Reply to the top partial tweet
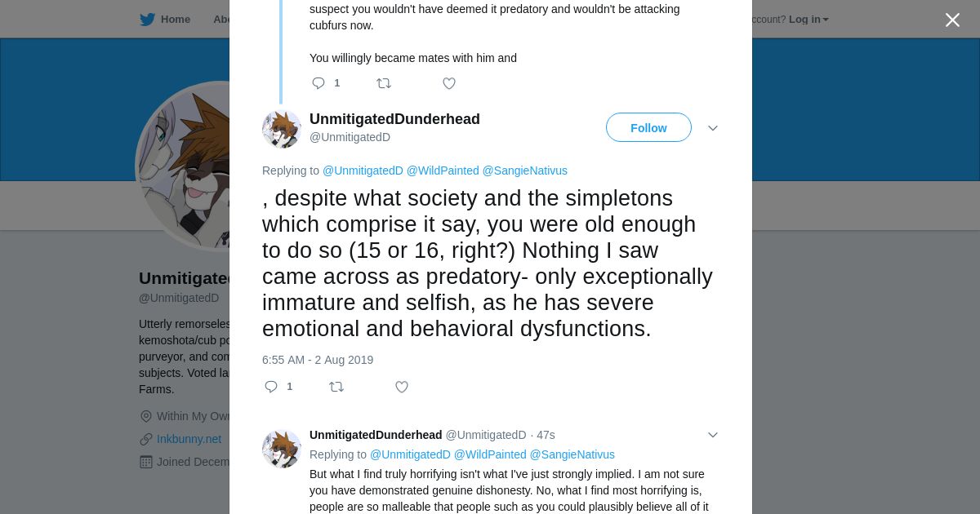980x514 pixels. (x=318, y=83)
